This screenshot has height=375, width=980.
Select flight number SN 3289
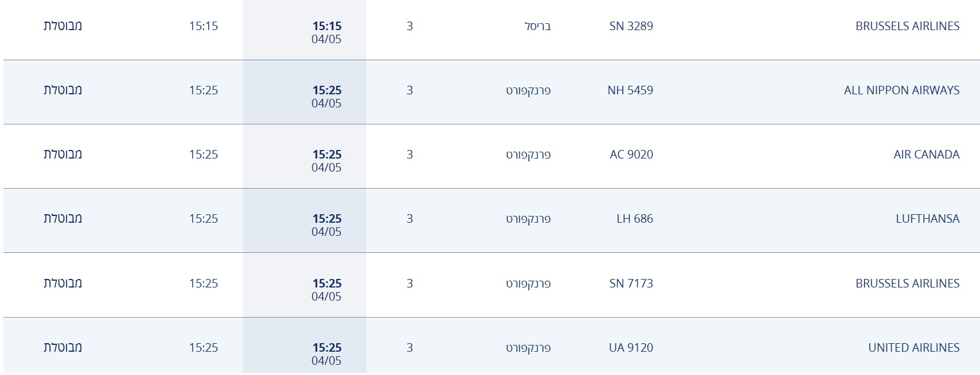pyautogui.click(x=631, y=26)
